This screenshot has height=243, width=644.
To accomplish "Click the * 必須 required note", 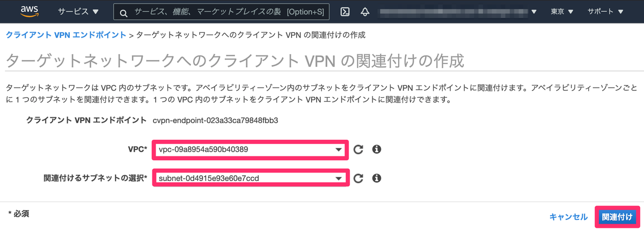I will click(19, 213).
